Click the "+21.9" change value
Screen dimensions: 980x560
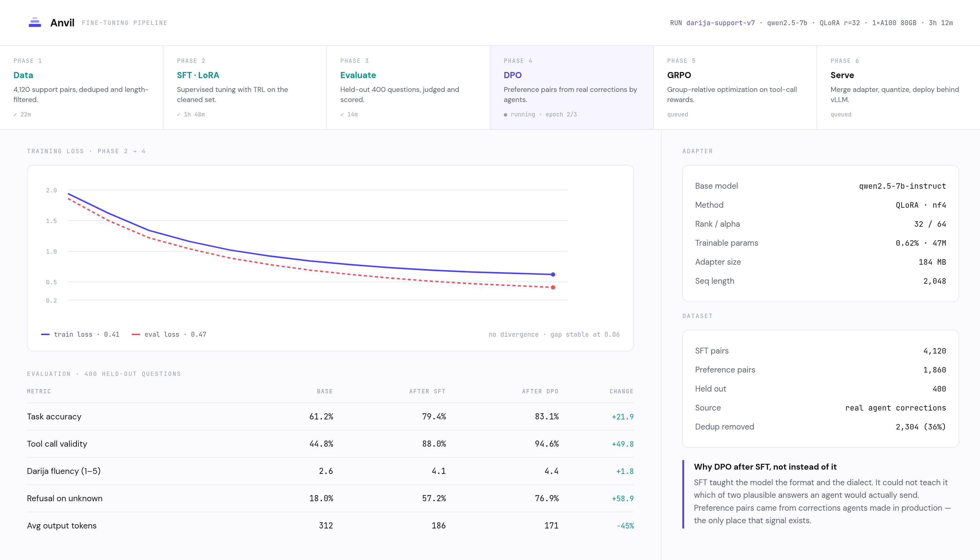[x=622, y=417]
